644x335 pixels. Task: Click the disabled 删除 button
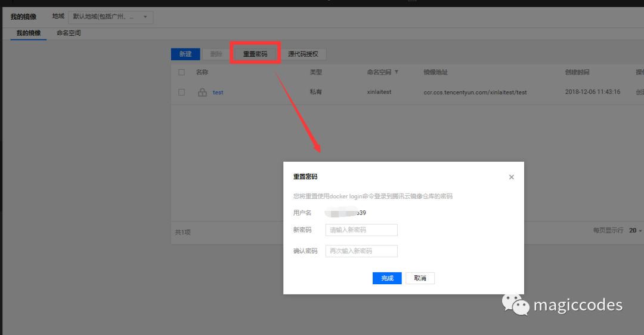click(x=216, y=54)
